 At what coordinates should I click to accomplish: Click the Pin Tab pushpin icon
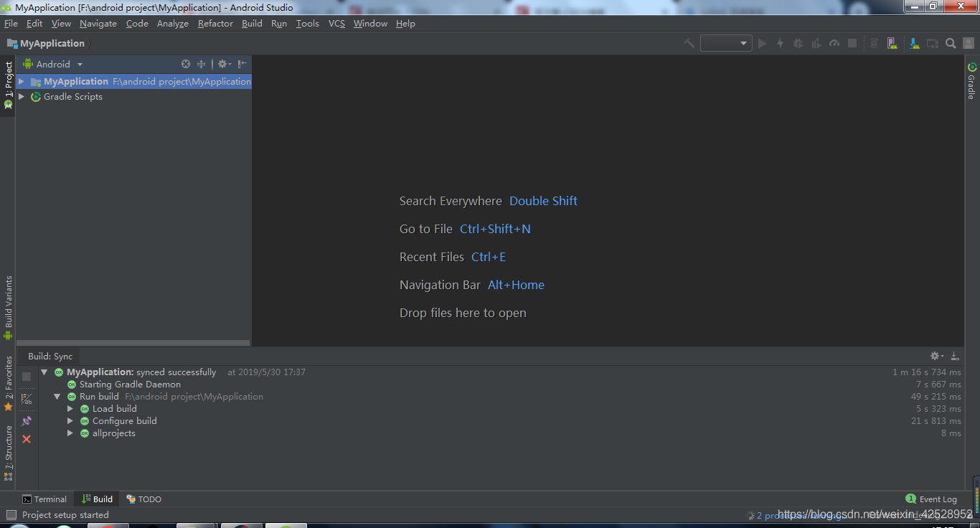click(27, 421)
